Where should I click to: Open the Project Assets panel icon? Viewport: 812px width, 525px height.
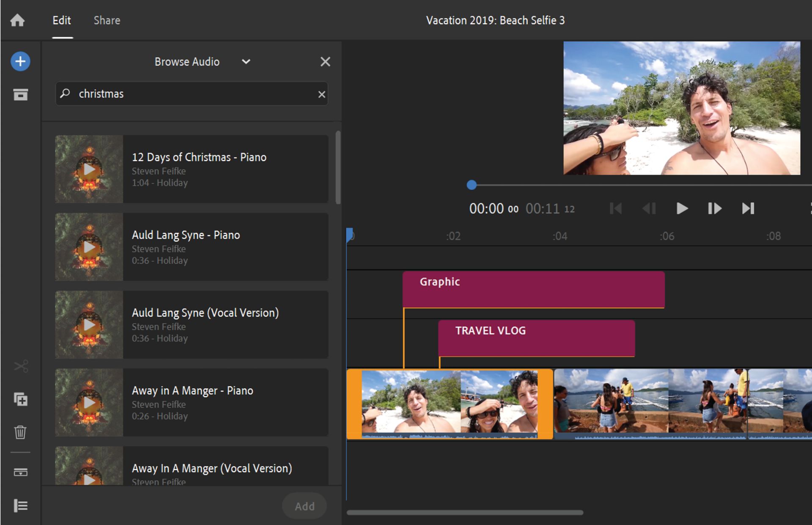pos(20,95)
